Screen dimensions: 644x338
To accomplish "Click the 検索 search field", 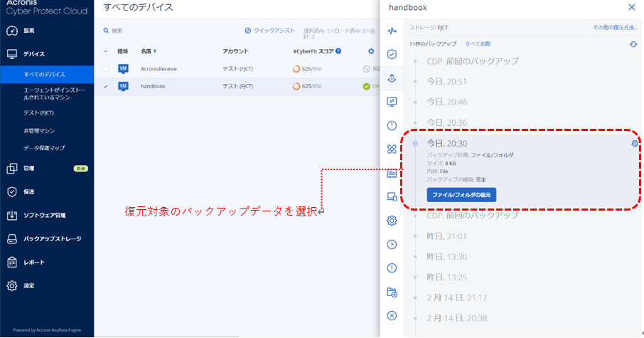I will click(x=142, y=31).
